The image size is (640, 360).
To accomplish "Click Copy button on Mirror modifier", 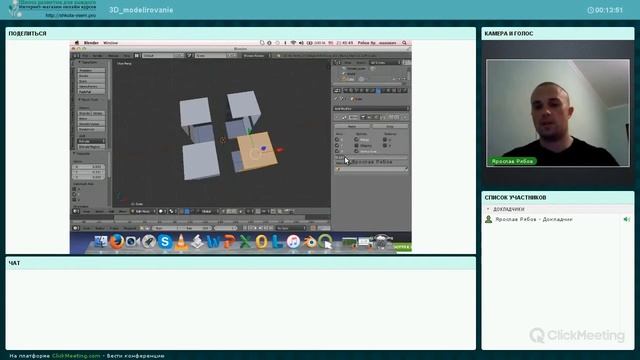I will [x=390, y=127].
